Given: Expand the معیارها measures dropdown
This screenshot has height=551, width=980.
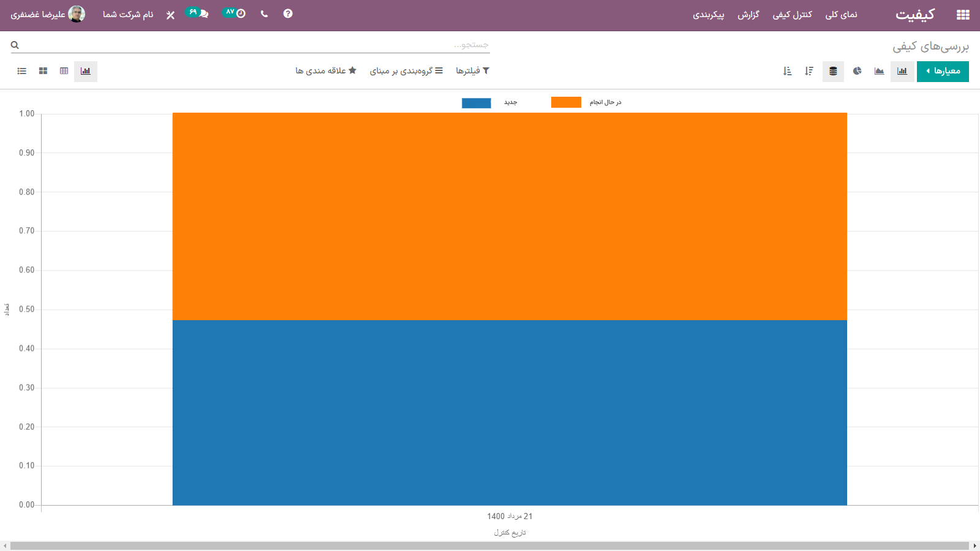Looking at the screenshot, I should [943, 71].
